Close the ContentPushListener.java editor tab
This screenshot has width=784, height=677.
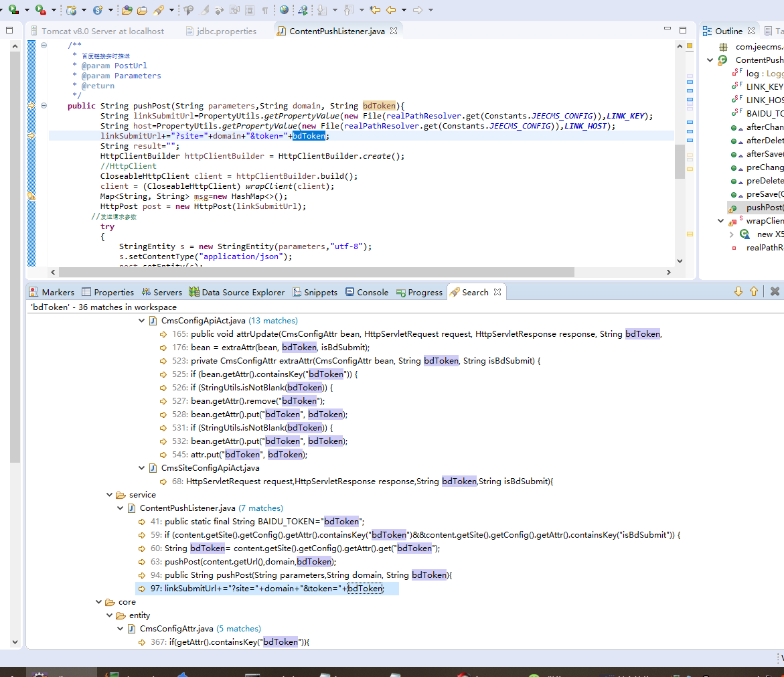click(x=394, y=31)
